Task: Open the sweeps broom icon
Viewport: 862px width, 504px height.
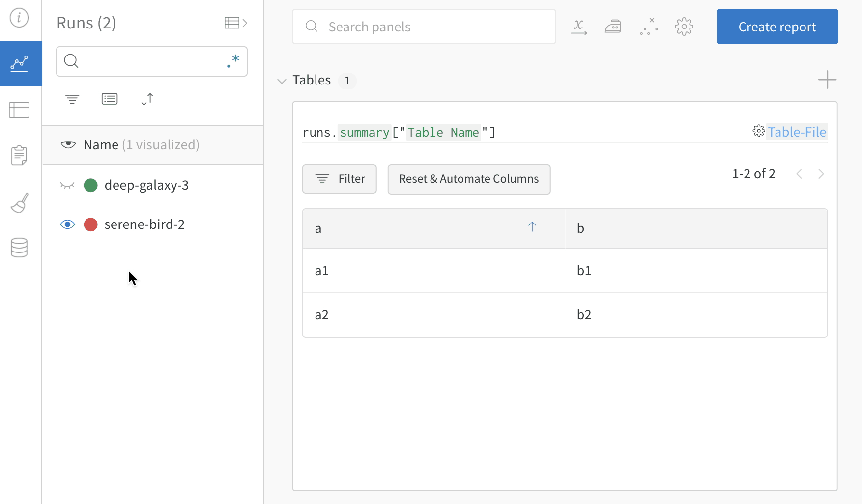Action: point(19,203)
